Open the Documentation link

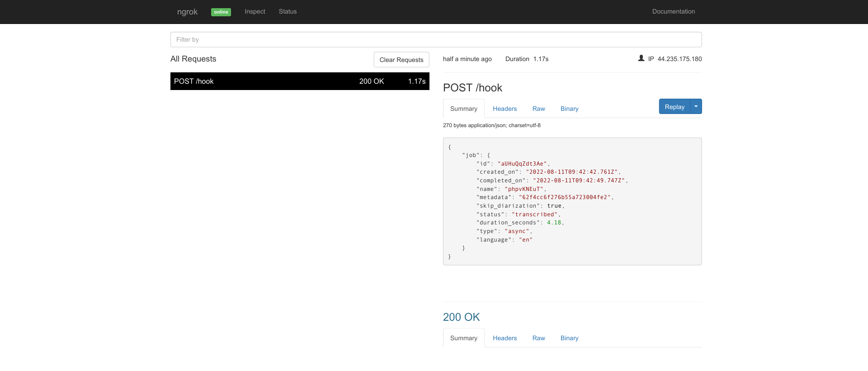tap(673, 12)
